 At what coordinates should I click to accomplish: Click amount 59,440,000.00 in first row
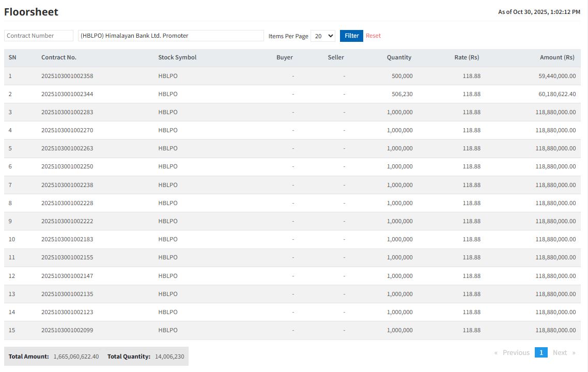[x=557, y=76]
